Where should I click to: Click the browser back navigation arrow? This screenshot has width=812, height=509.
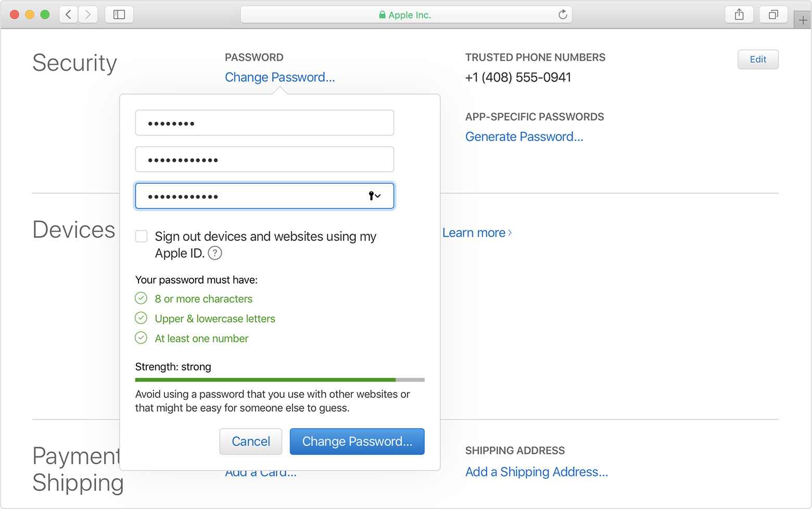click(x=68, y=15)
